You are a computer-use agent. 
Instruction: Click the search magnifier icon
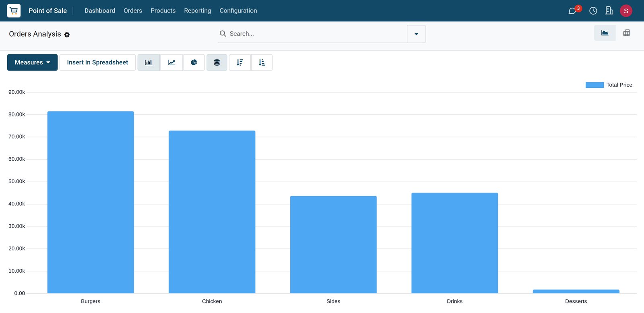click(223, 33)
